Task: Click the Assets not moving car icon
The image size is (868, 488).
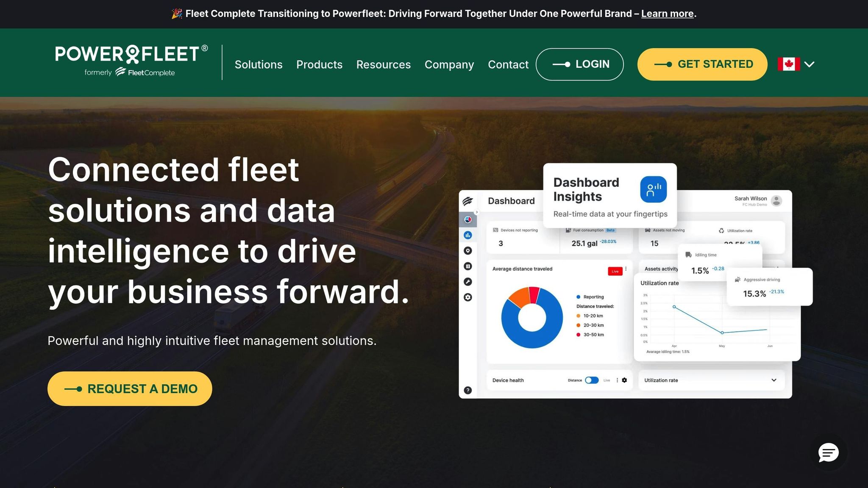Action: pyautogui.click(x=648, y=230)
